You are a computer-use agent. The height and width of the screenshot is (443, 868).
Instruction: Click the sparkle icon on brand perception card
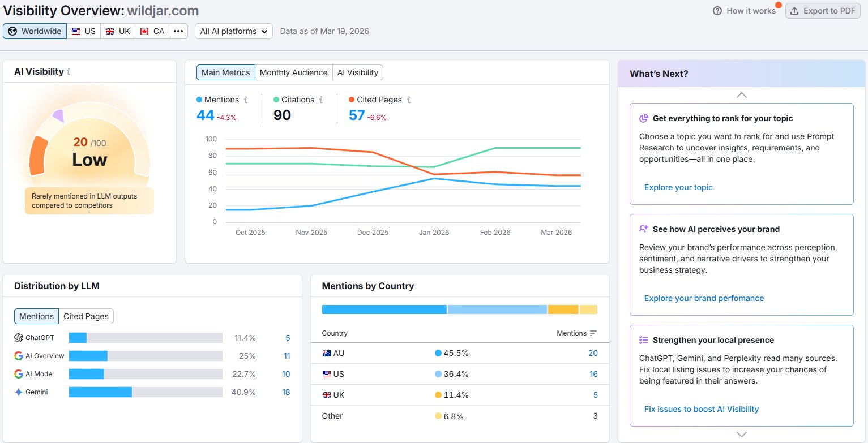pos(644,229)
